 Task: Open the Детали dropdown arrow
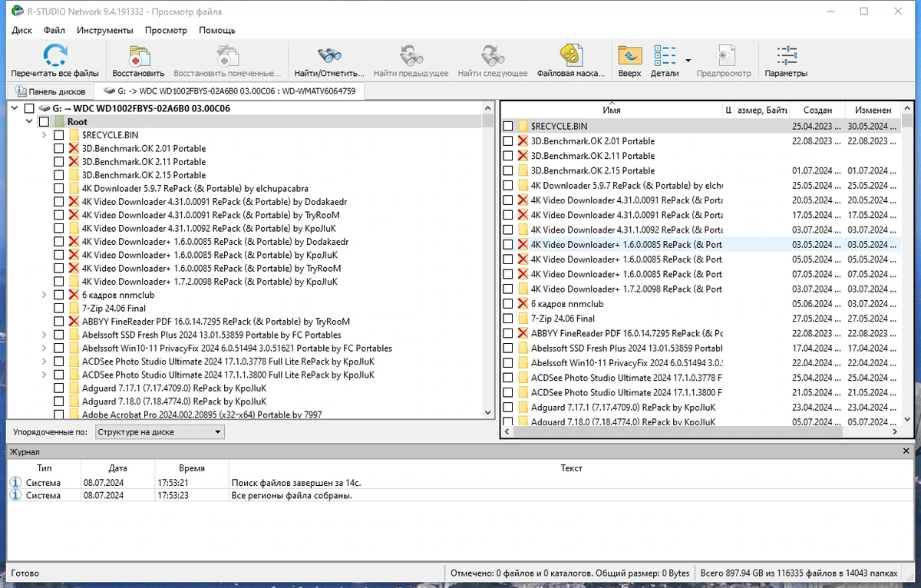[x=688, y=61]
